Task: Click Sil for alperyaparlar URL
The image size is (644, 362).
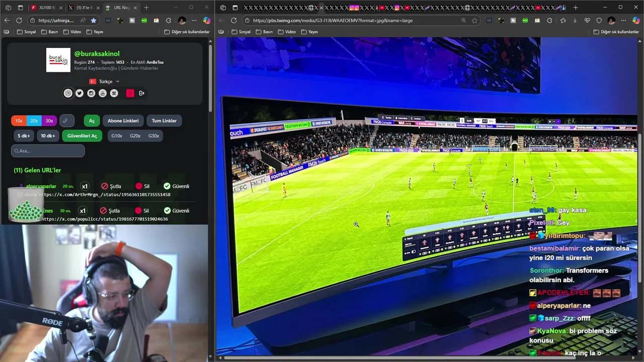Action: 142,186
